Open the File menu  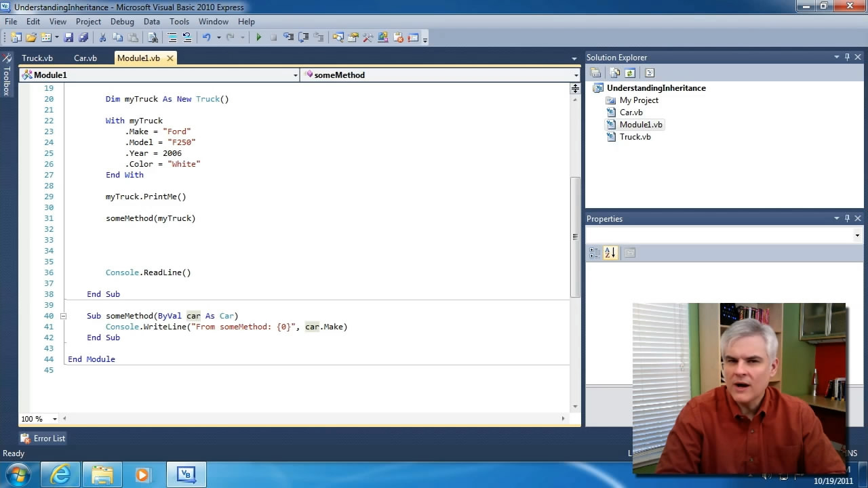[x=11, y=22]
